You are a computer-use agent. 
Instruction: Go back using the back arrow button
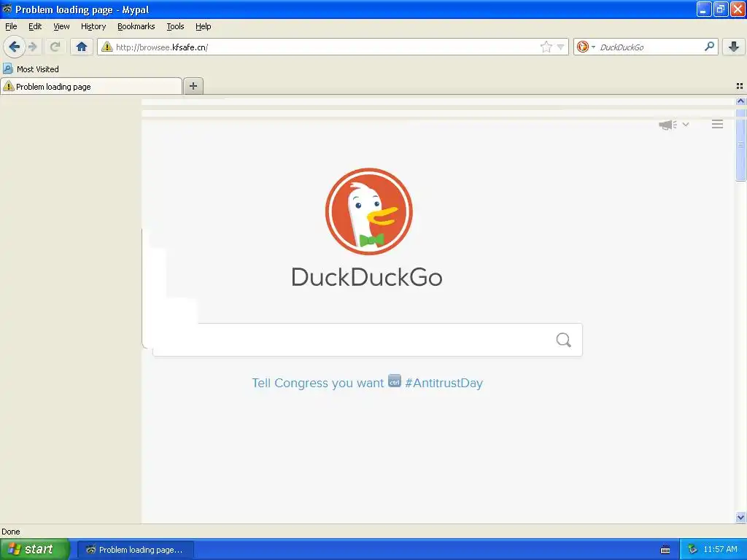(15, 47)
